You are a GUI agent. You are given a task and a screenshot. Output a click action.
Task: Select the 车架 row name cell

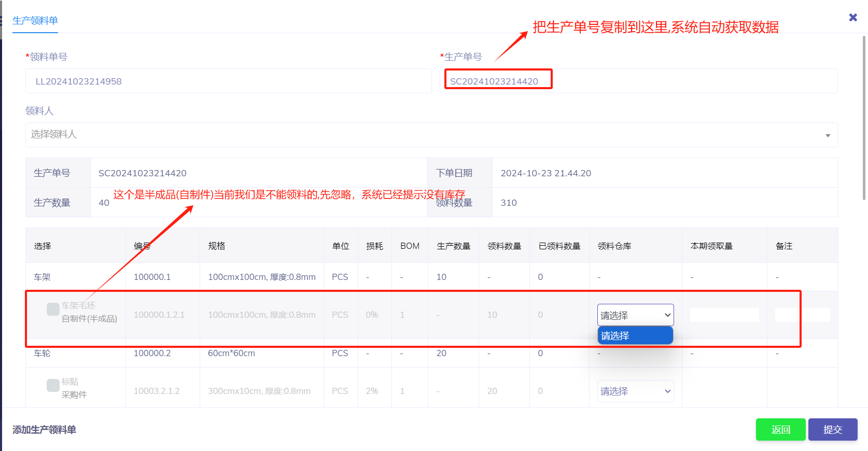pos(43,277)
